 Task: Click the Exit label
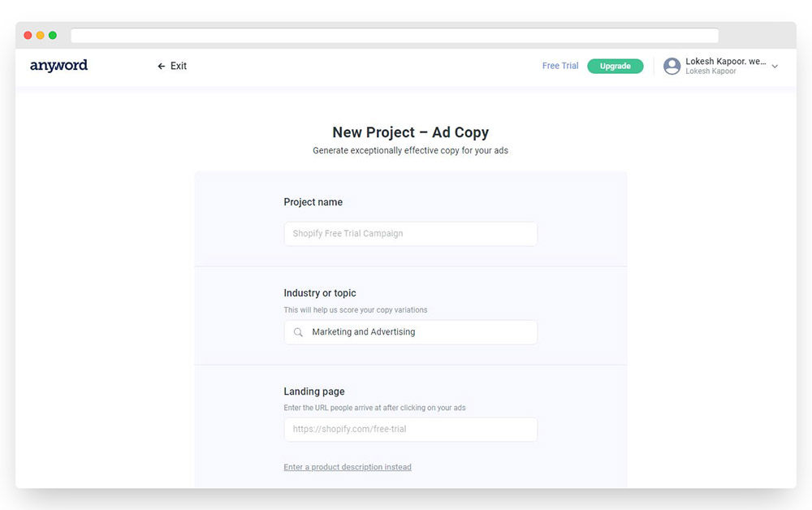pyautogui.click(x=179, y=66)
